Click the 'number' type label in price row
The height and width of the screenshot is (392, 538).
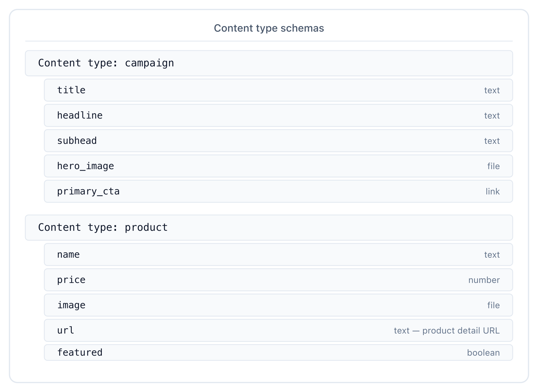tap(484, 280)
